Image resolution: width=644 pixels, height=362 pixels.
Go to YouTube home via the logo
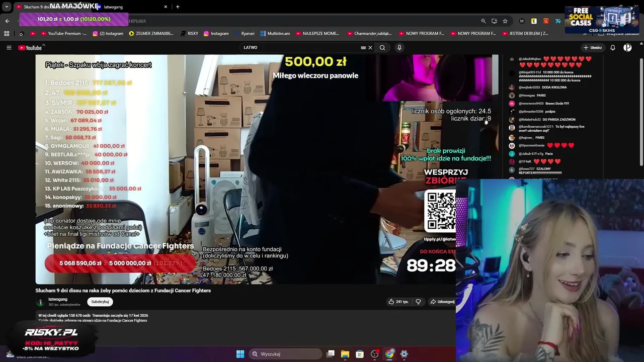pos(30,47)
